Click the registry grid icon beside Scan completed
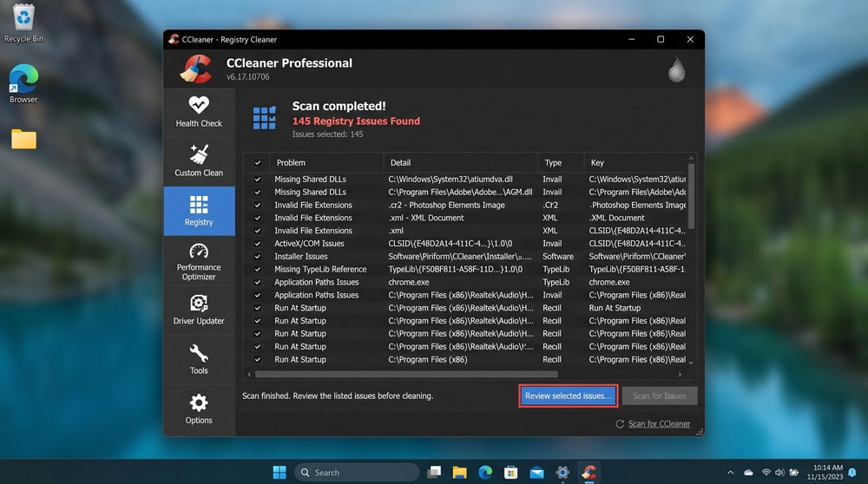Image resolution: width=868 pixels, height=484 pixels. point(264,118)
